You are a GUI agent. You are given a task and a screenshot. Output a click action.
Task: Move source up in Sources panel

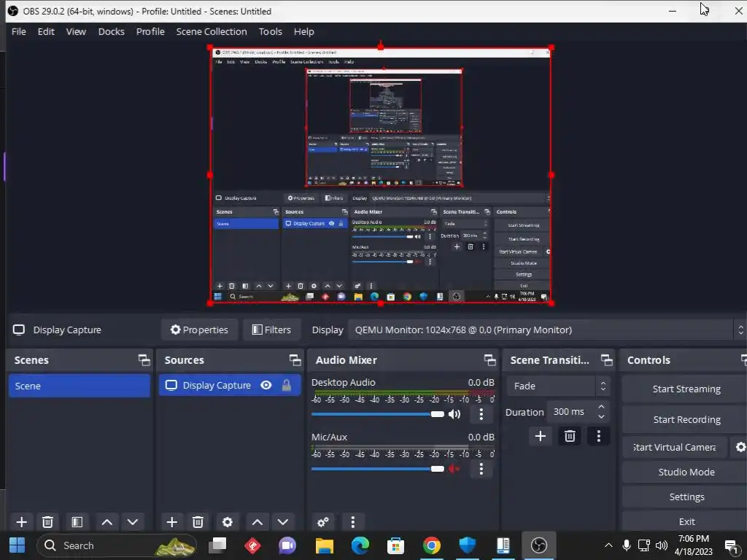pyautogui.click(x=258, y=522)
